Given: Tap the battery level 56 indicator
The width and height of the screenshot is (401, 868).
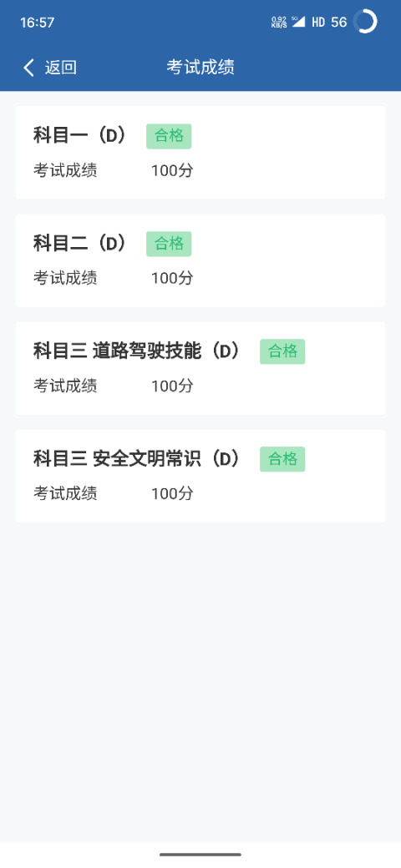Looking at the screenshot, I should (x=339, y=23).
